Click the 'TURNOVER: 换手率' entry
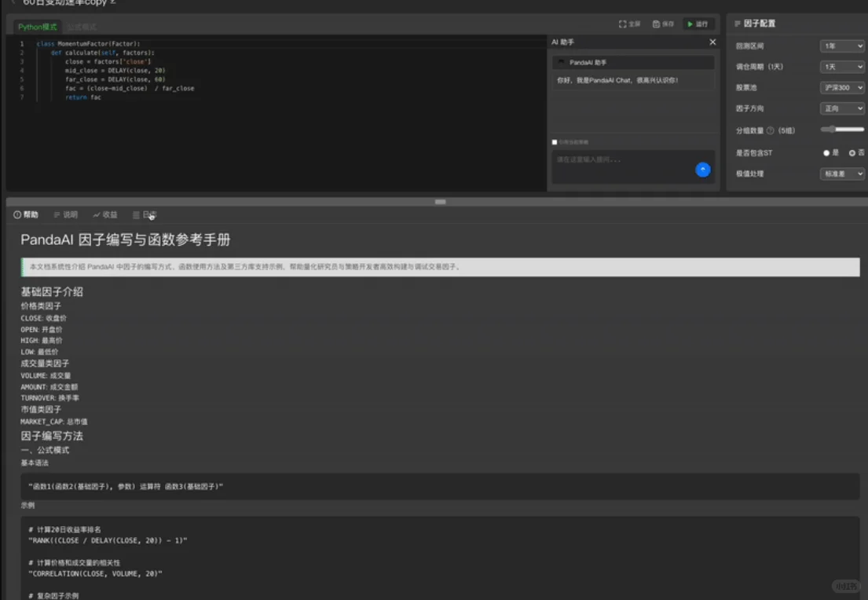The image size is (868, 600). coord(49,398)
